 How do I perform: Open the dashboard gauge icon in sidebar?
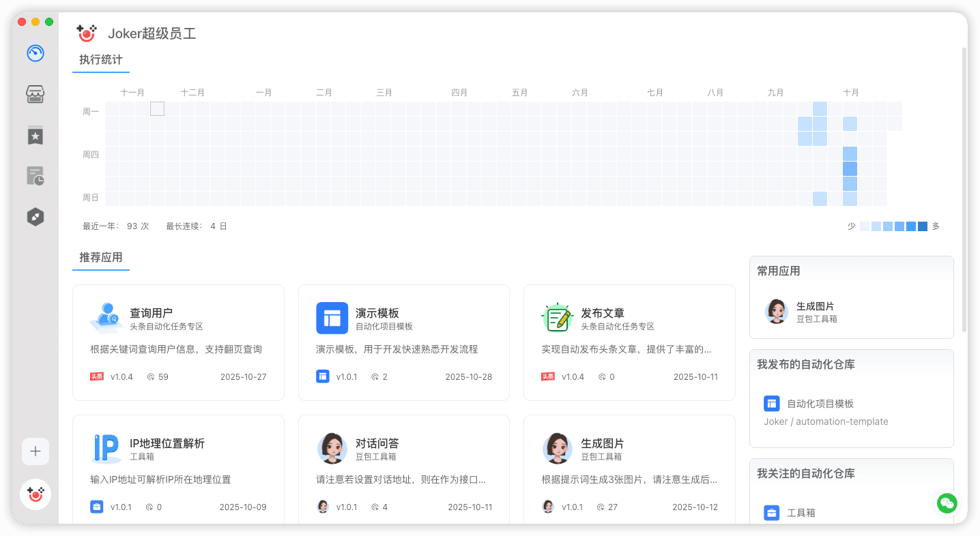pos(35,53)
